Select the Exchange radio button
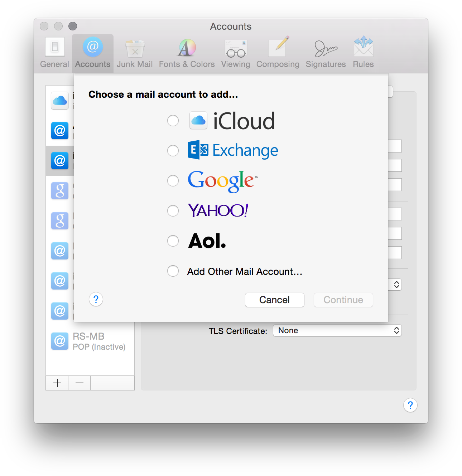This screenshot has height=476, width=462. click(x=173, y=151)
